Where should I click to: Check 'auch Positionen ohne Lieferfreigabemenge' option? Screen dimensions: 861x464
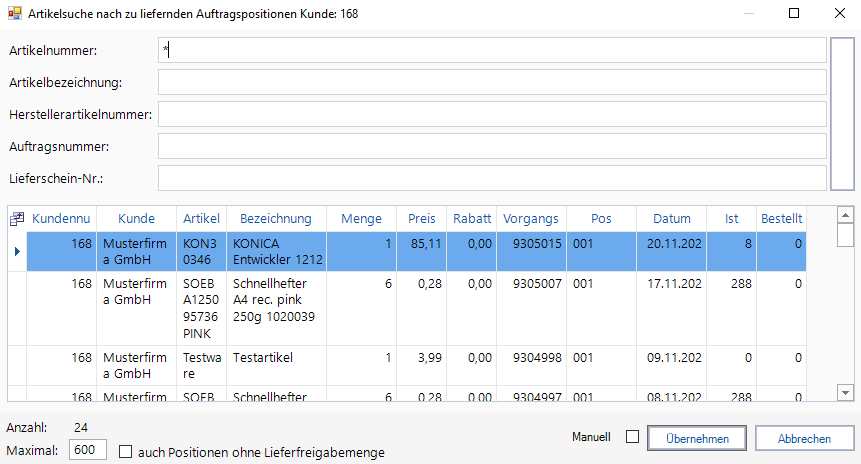click(x=126, y=452)
